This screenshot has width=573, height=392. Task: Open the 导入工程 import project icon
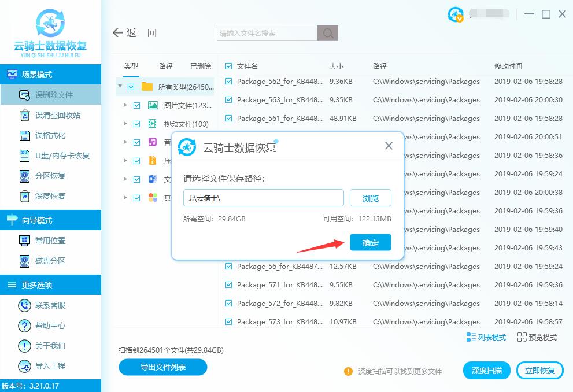[24, 366]
